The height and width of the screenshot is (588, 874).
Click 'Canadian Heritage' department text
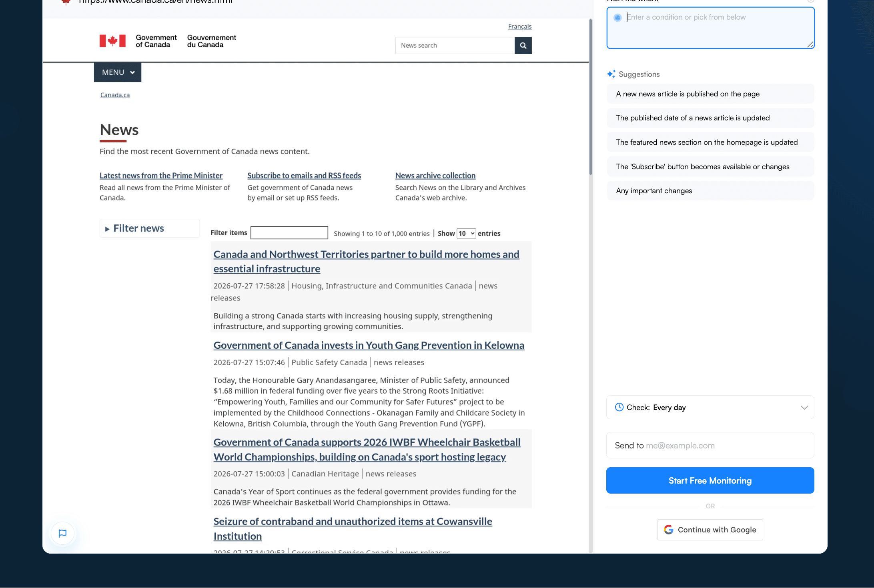coord(325,474)
